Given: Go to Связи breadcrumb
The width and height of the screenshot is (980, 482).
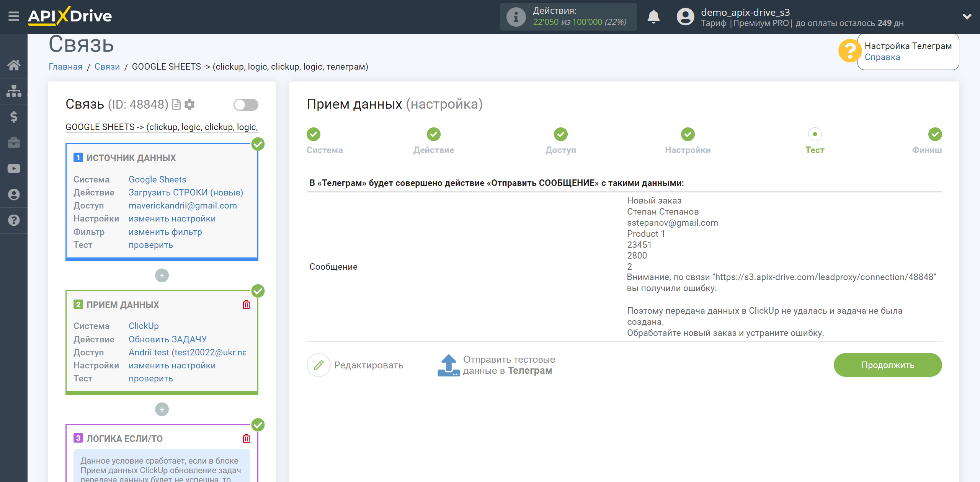Looking at the screenshot, I should point(107,67).
